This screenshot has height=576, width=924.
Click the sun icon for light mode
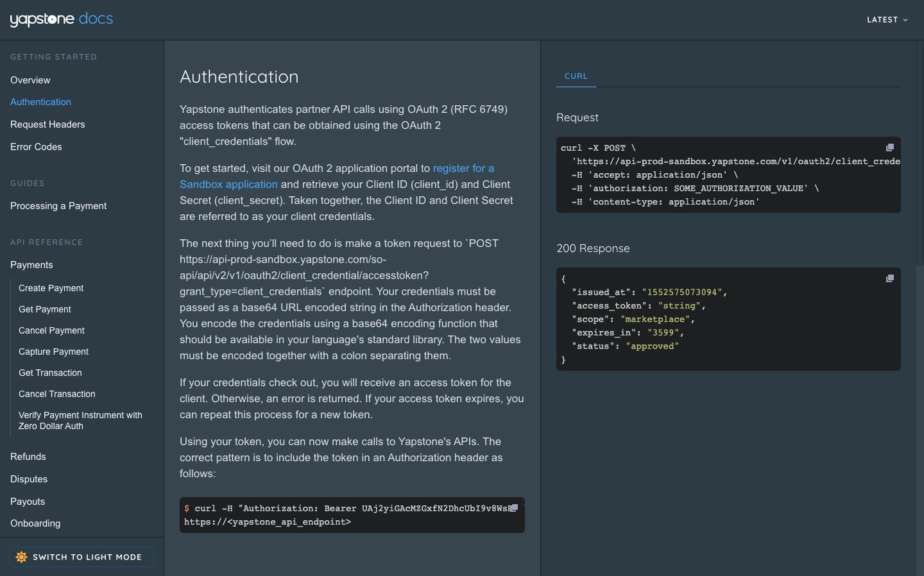coord(22,557)
